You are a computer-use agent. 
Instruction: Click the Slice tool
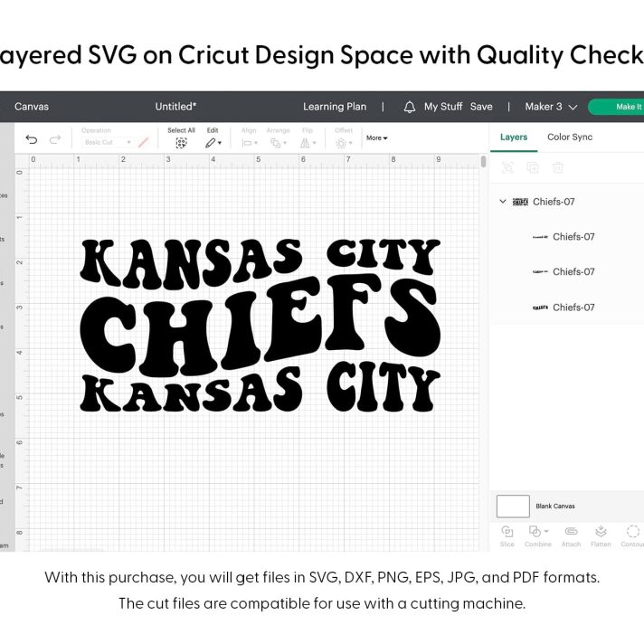click(507, 536)
